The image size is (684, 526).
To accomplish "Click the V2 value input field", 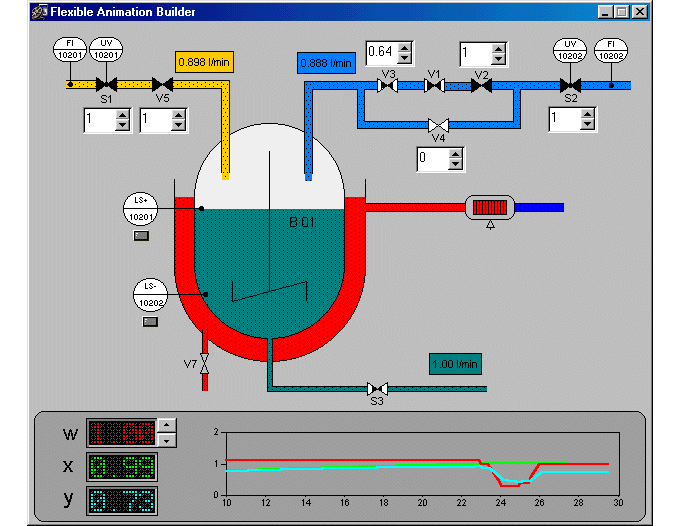I will tap(473, 53).
